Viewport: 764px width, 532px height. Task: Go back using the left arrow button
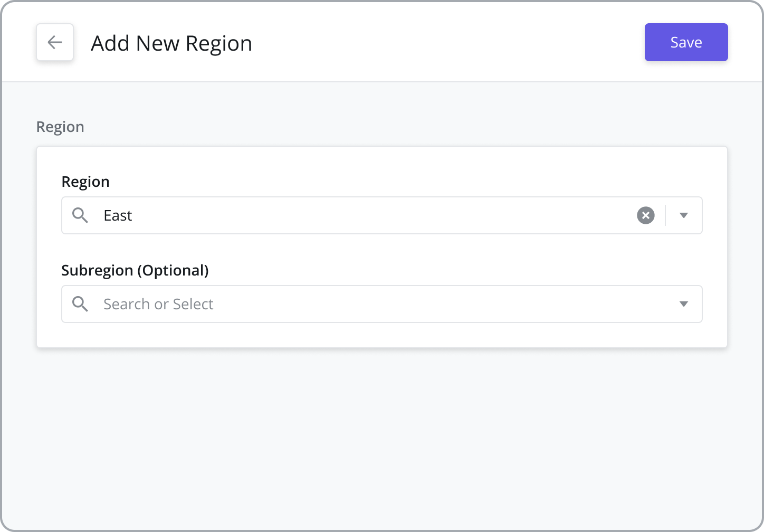[x=55, y=42]
